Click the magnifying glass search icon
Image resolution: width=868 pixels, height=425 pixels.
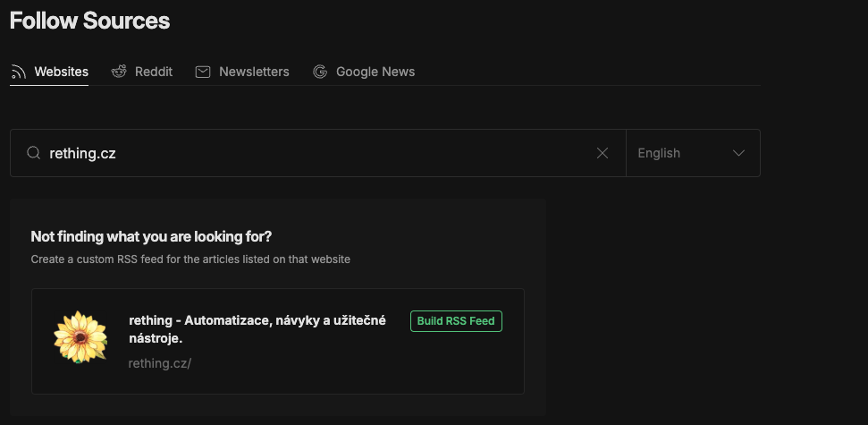tap(34, 153)
